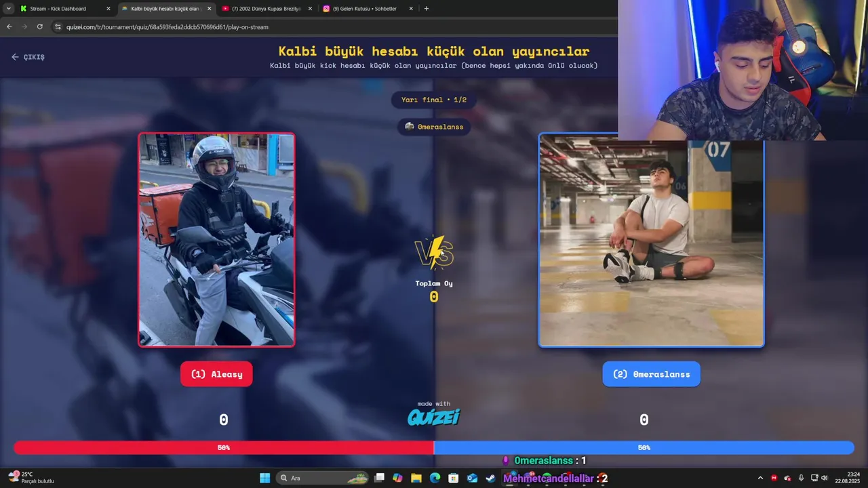
Task: Click the VS lightning icon
Action: (x=434, y=252)
